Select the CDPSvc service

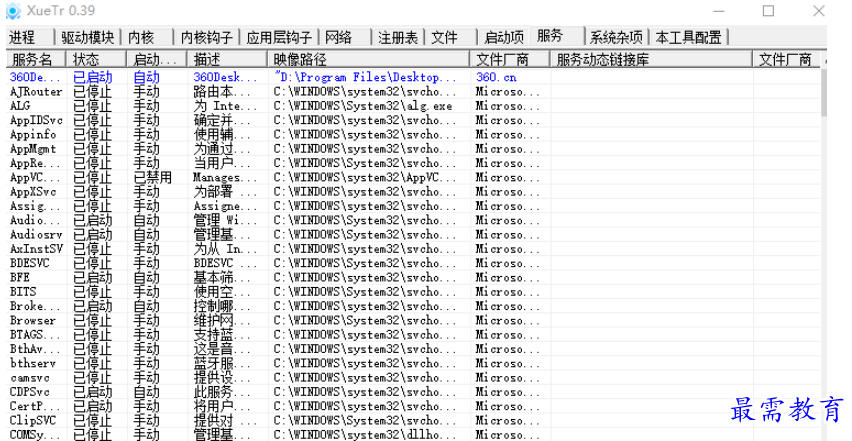[30, 392]
